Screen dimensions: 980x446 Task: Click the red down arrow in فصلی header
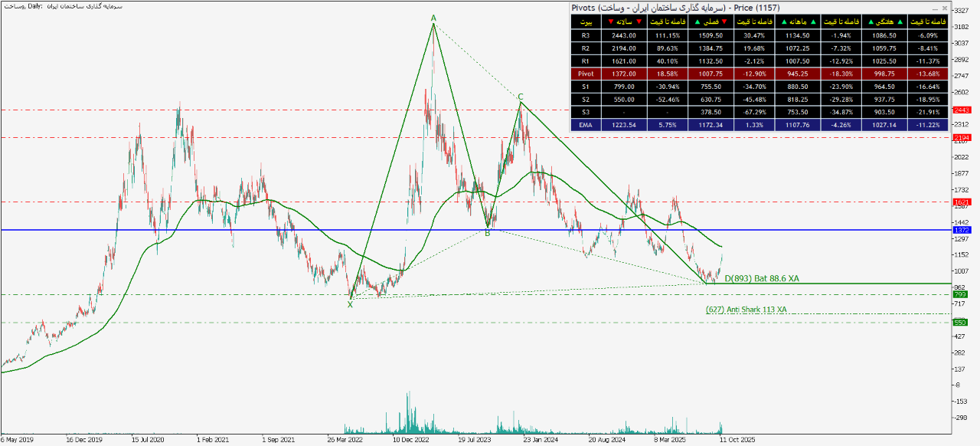pos(724,21)
